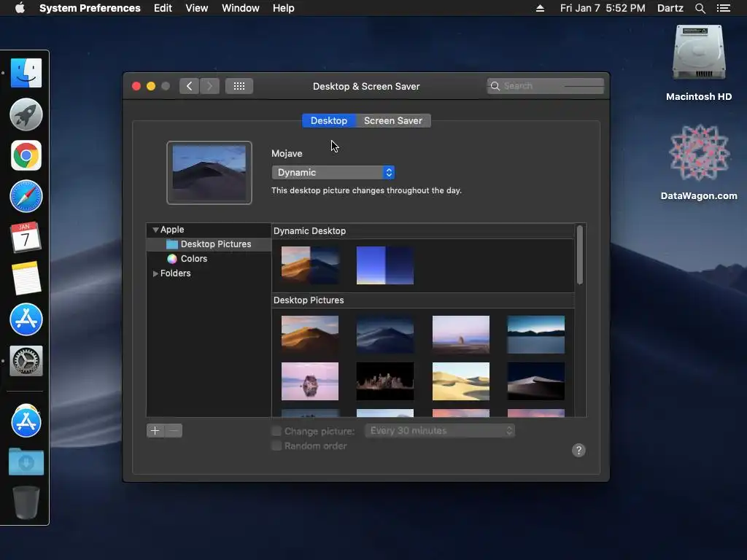This screenshot has width=747, height=560.
Task: Open Every 30 minutes interval dropdown
Action: pyautogui.click(x=440, y=430)
